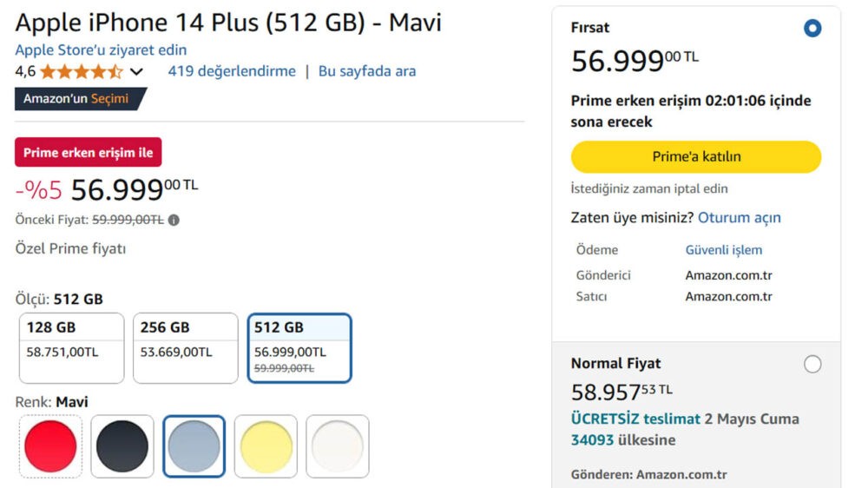The height and width of the screenshot is (488, 868).
Task: Click the Güvenli işlem link
Action: pos(724,250)
